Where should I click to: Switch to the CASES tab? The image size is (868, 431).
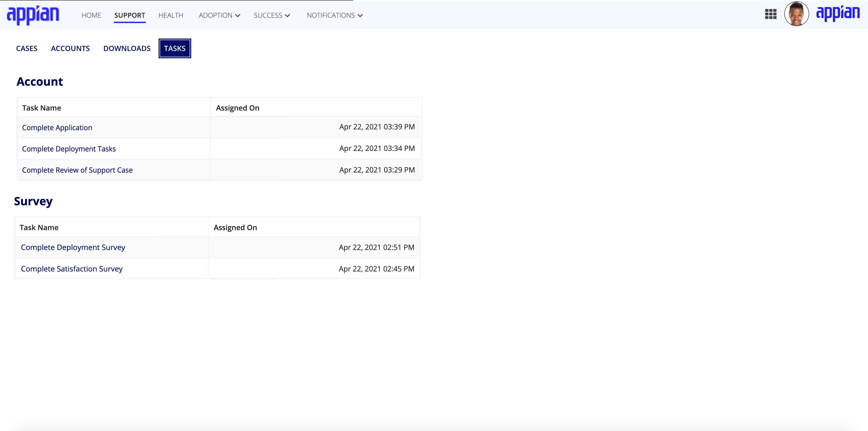[27, 48]
